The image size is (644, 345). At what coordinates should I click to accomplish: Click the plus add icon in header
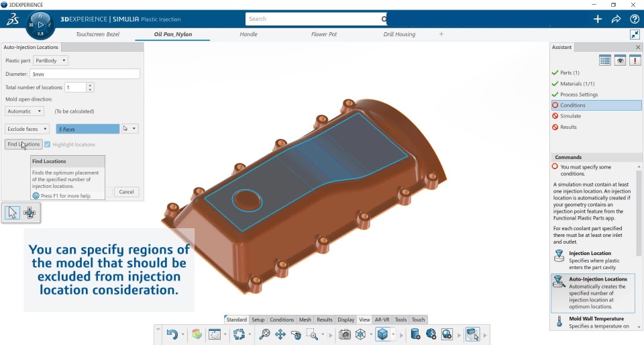598,19
